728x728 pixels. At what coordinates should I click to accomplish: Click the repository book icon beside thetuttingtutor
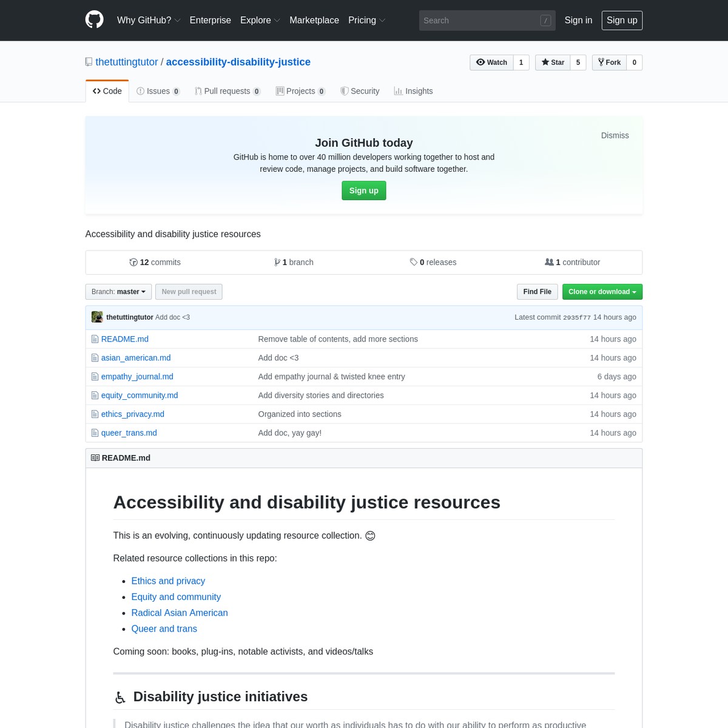(89, 62)
